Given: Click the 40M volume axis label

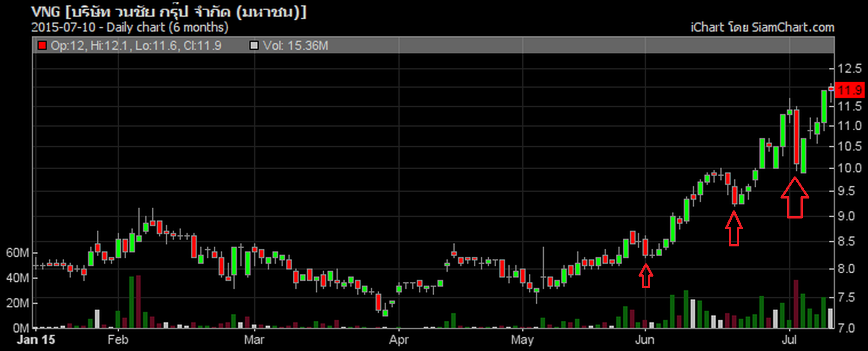Looking at the screenshot, I should click(17, 278).
